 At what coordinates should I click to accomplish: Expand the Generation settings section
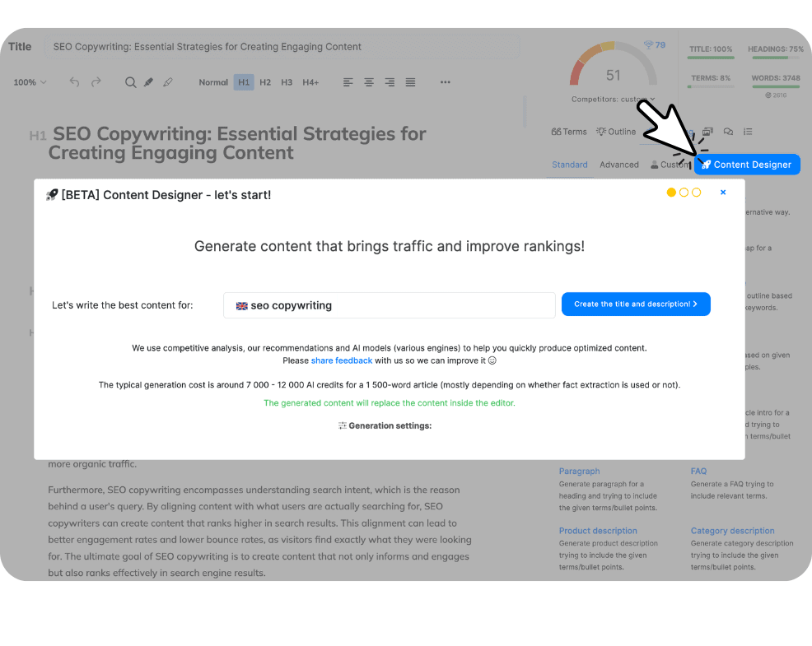point(385,425)
